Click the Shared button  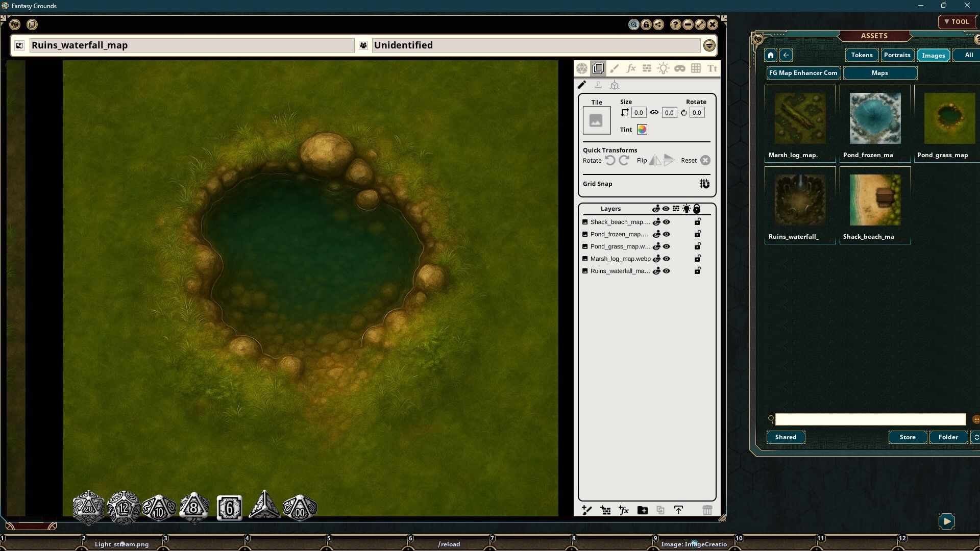click(x=786, y=437)
